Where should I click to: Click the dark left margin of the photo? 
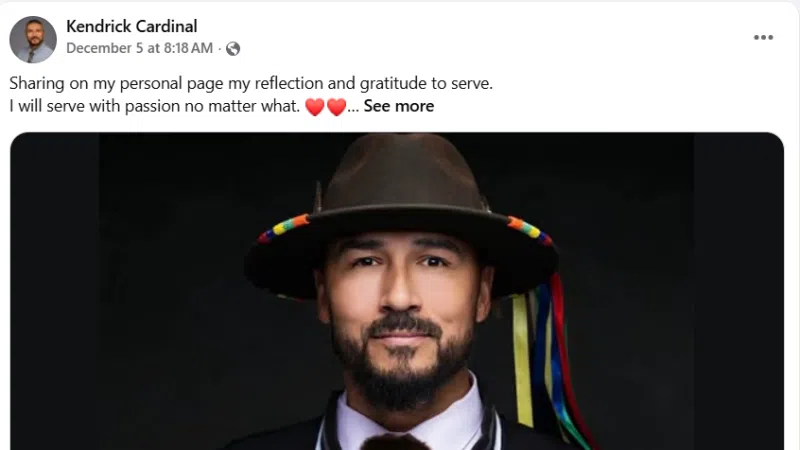[x=55, y=291]
